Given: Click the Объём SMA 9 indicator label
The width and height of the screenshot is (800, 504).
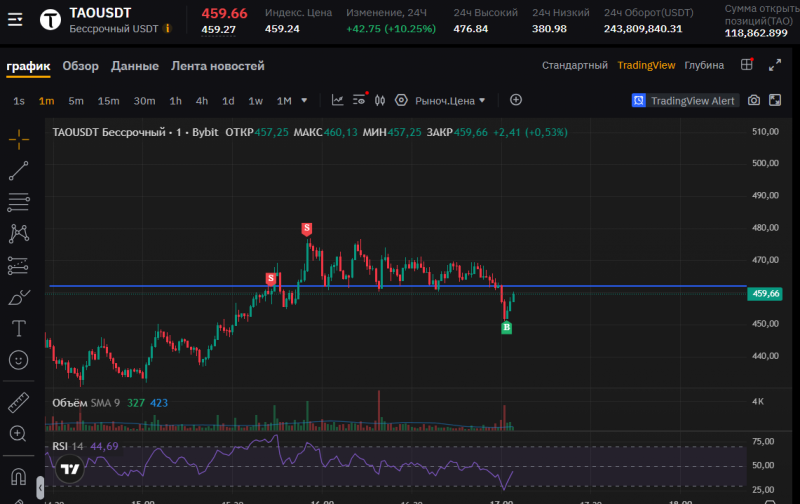Looking at the screenshot, I should (x=86, y=403).
